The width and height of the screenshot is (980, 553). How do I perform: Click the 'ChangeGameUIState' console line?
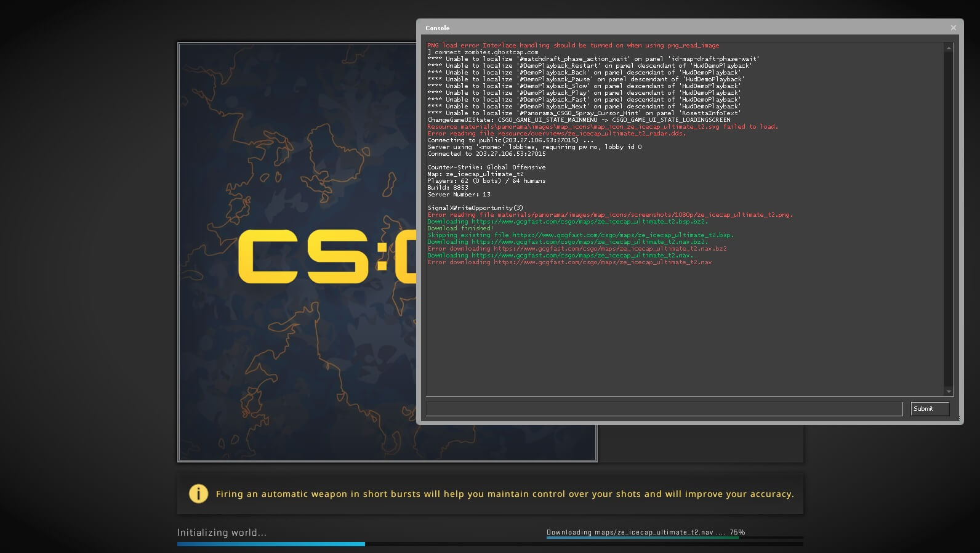(579, 120)
